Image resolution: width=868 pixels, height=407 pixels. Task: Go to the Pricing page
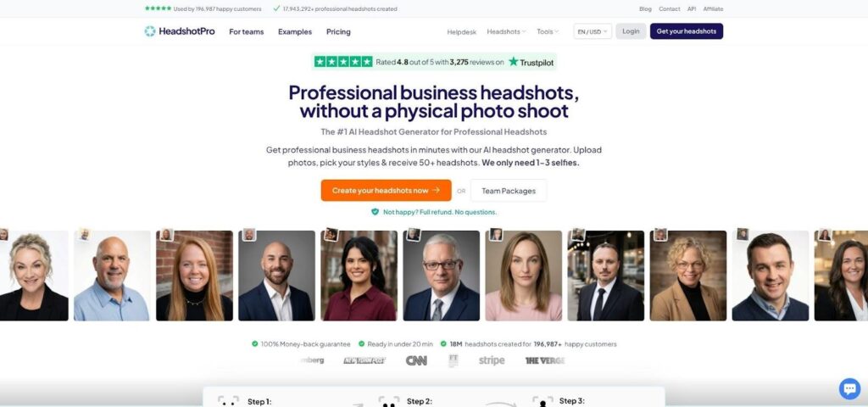click(338, 31)
